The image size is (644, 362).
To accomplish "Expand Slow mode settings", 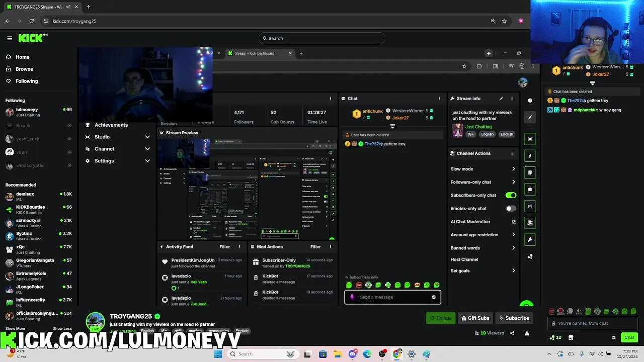I will (483, 169).
